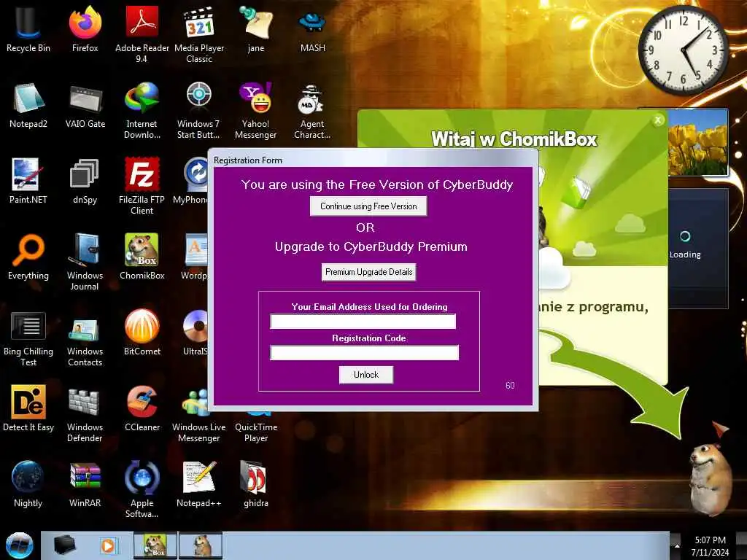Open Premium Upgrade Details
The image size is (747, 560).
tap(368, 272)
